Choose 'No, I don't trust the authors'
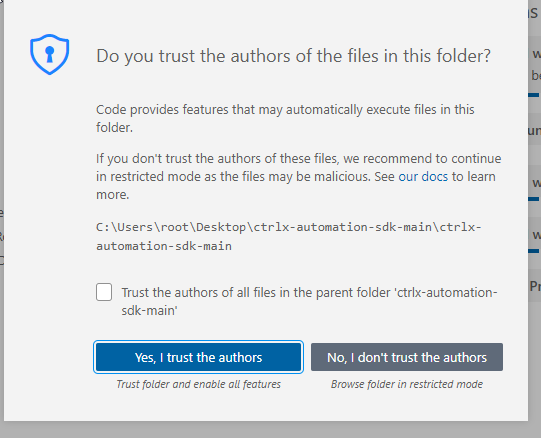 (x=407, y=357)
